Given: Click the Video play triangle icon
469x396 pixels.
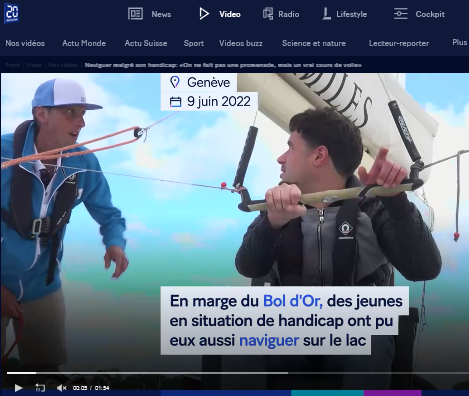Looking at the screenshot, I should tap(204, 14).
